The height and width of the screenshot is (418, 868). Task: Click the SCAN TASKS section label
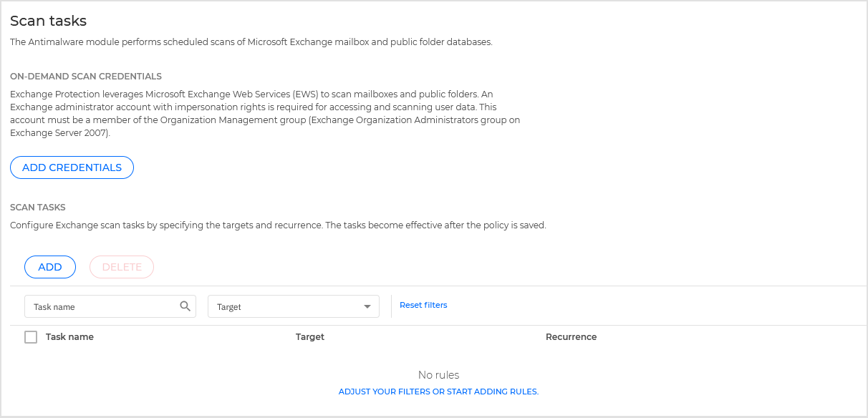tap(37, 207)
